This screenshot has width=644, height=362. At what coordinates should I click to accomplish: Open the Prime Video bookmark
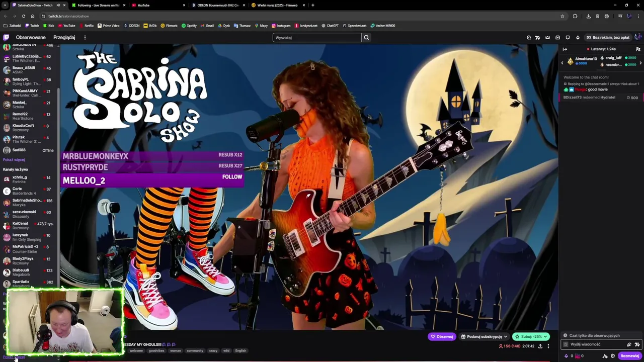pos(108,26)
